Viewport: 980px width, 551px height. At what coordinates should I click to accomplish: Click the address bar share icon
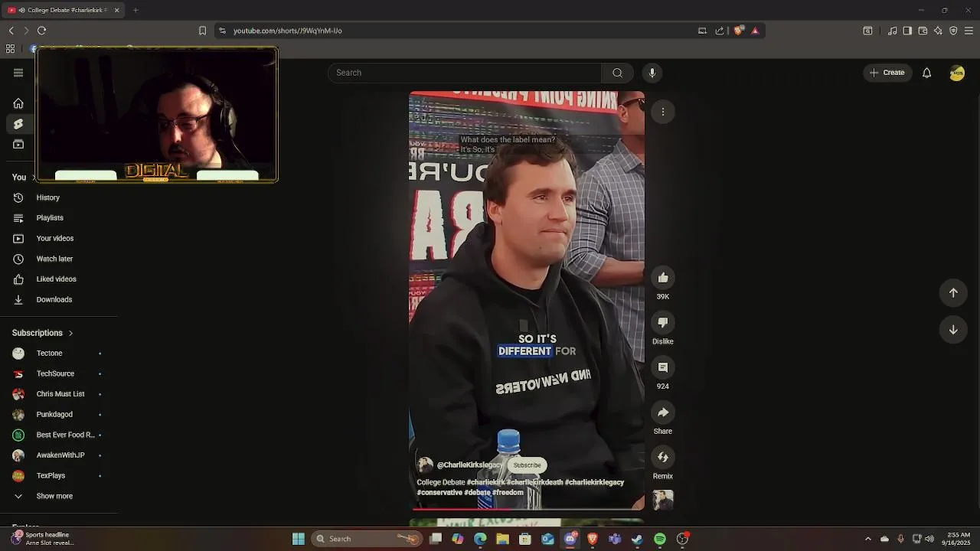pyautogui.click(x=720, y=31)
